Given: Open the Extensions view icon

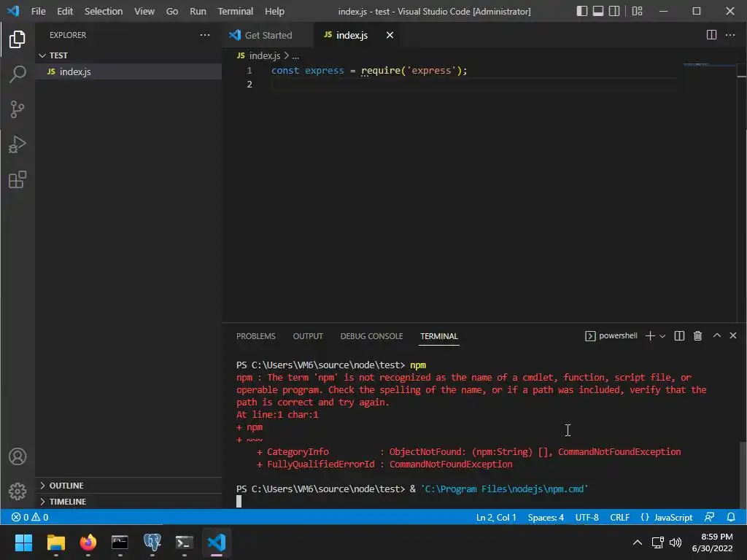Looking at the screenshot, I should pyautogui.click(x=18, y=179).
